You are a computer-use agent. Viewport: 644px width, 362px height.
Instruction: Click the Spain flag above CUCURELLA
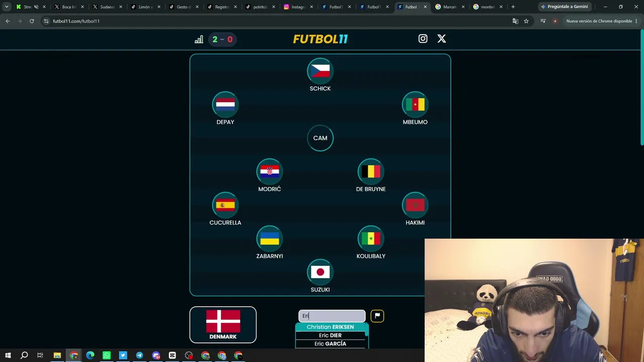pyautogui.click(x=225, y=205)
